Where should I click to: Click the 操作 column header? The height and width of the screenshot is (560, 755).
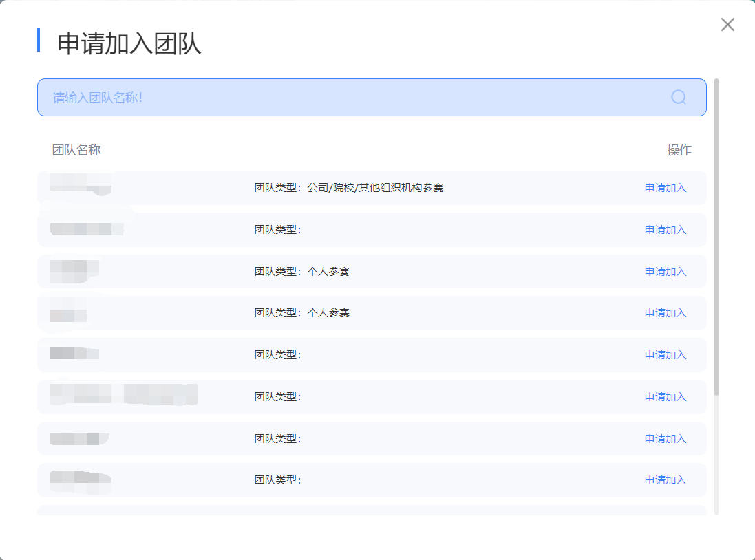tap(679, 150)
